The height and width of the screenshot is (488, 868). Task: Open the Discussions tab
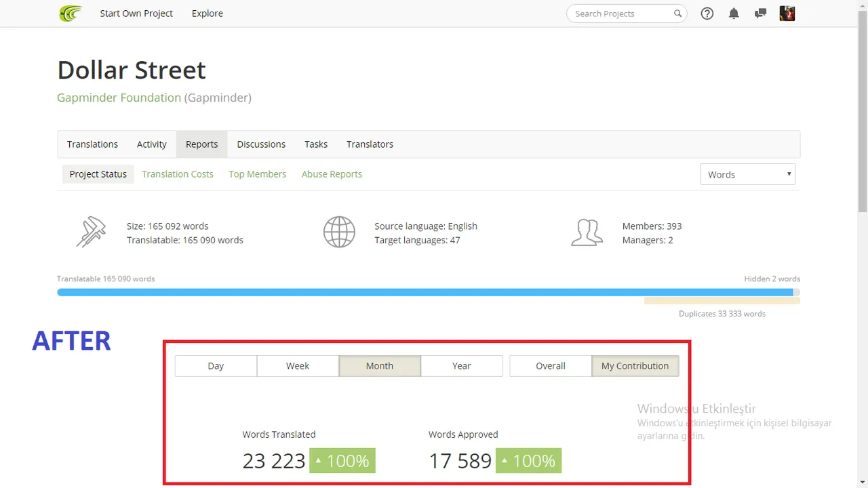coord(261,144)
